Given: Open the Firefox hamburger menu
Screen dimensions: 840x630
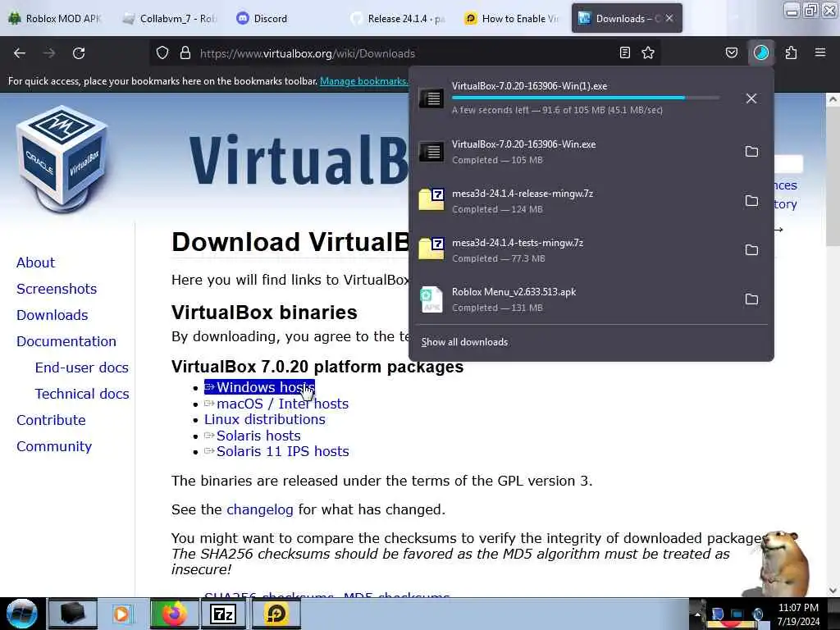Looking at the screenshot, I should (820, 52).
